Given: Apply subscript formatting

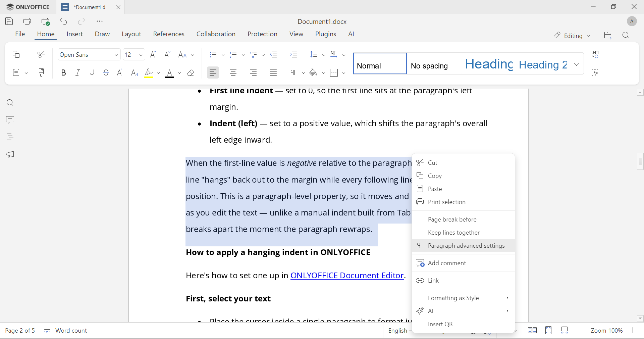Looking at the screenshot, I should [x=134, y=73].
